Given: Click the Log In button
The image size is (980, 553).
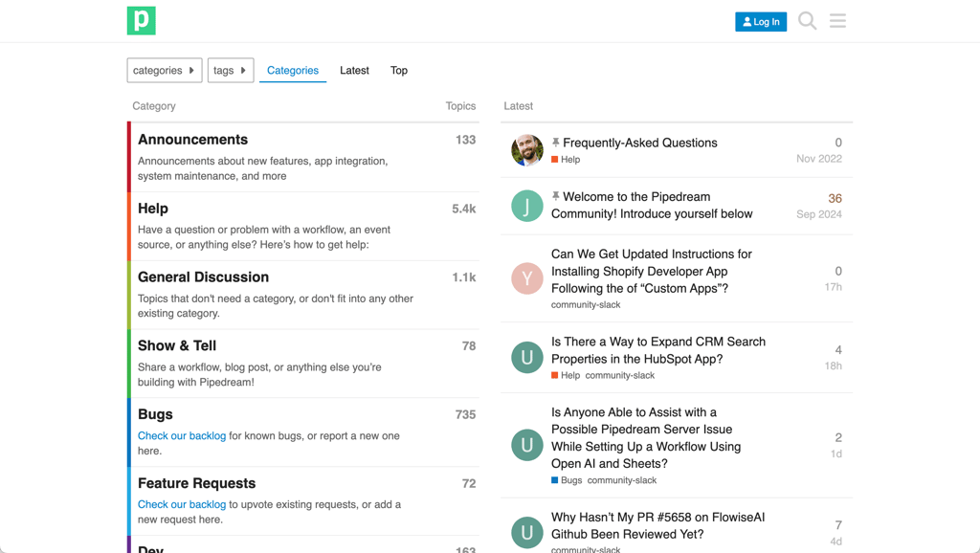Looking at the screenshot, I should 761,22.
